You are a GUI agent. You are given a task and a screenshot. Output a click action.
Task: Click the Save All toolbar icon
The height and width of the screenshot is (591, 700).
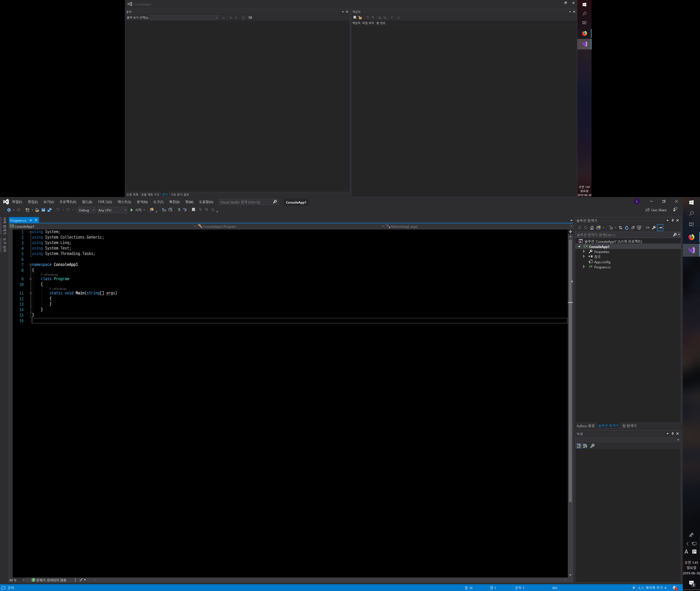point(50,210)
